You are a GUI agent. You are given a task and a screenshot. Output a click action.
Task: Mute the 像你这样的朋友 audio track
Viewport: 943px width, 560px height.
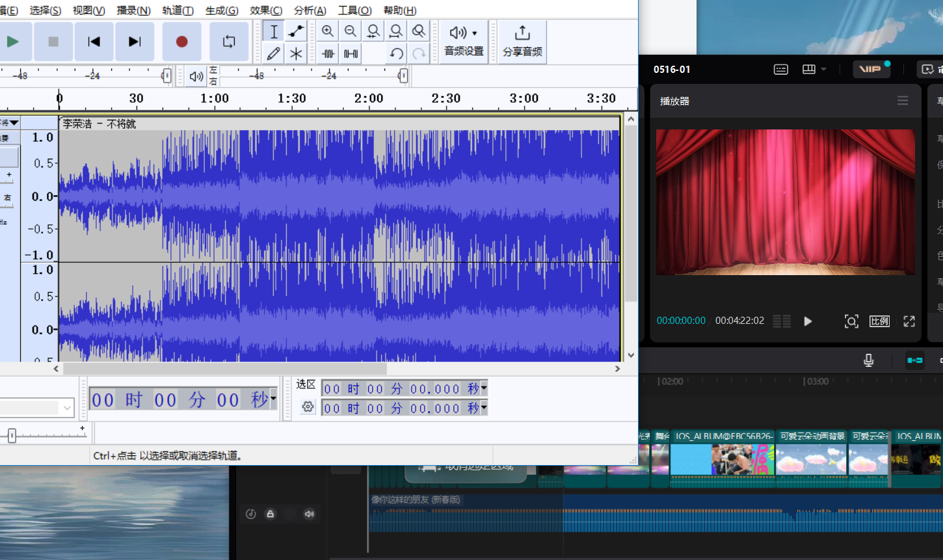pyautogui.click(x=310, y=514)
